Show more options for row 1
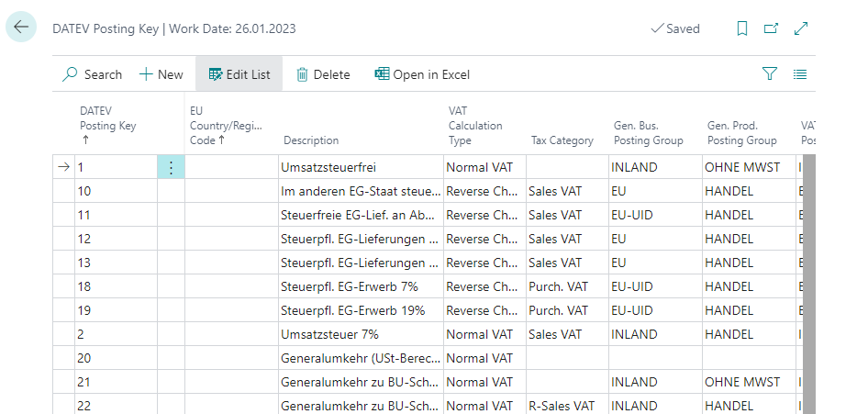Screen dimensions: 868x414 171,167
